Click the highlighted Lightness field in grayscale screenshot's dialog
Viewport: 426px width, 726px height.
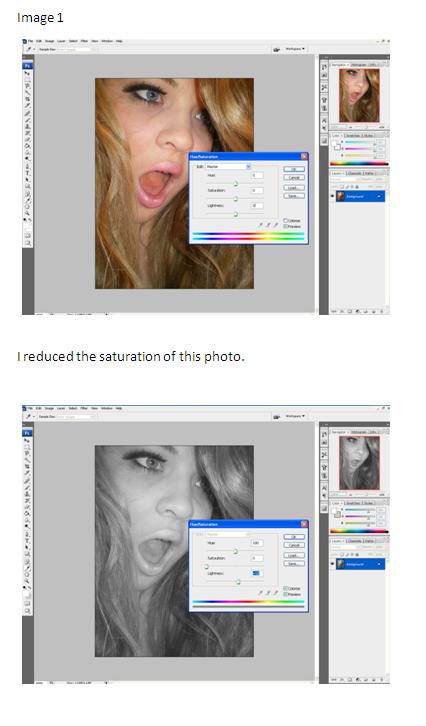pos(257,573)
